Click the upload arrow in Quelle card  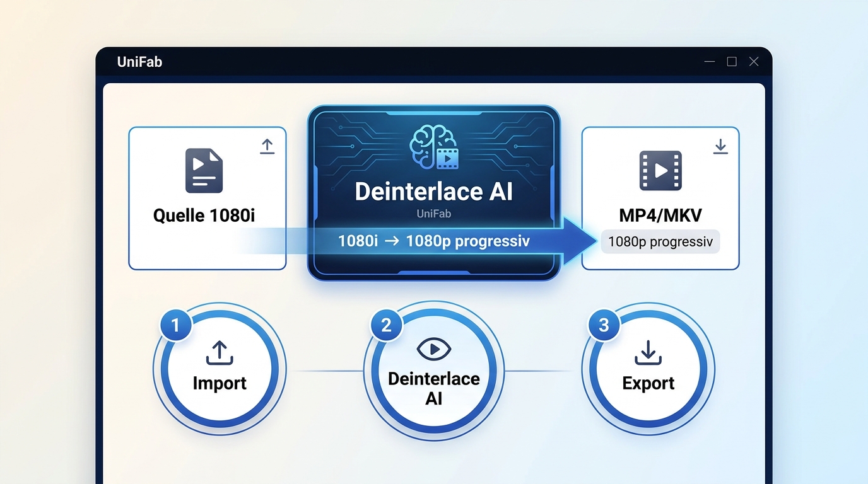267,146
